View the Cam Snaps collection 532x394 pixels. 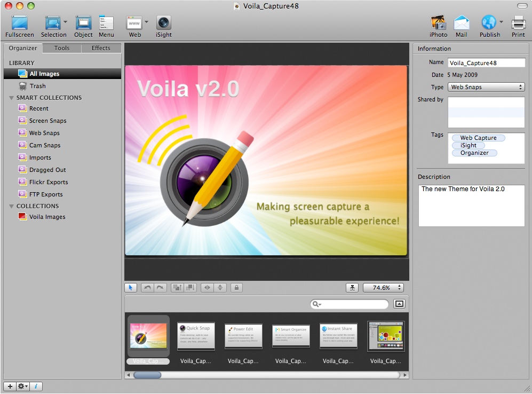pos(62,145)
